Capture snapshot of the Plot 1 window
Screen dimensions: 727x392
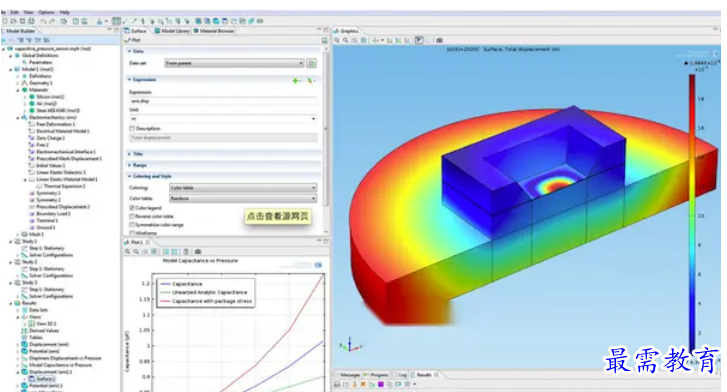198,251
